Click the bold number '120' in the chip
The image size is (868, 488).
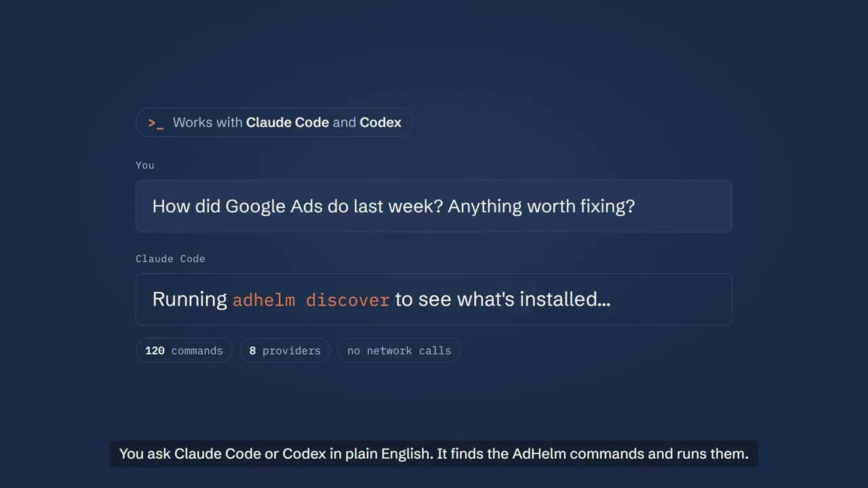[x=155, y=350]
